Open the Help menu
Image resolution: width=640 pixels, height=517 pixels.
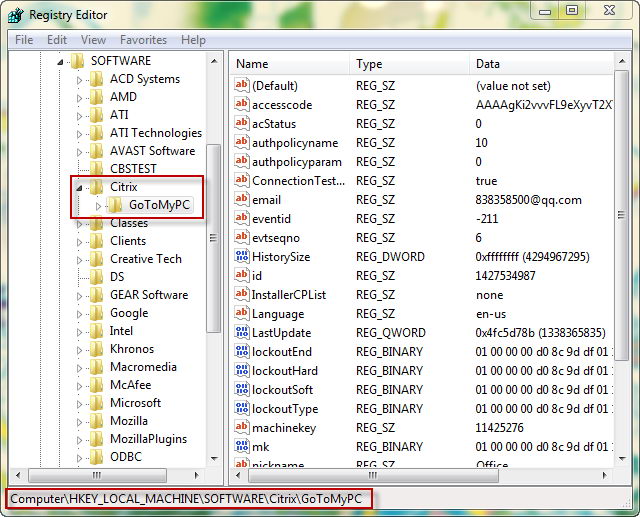click(193, 40)
